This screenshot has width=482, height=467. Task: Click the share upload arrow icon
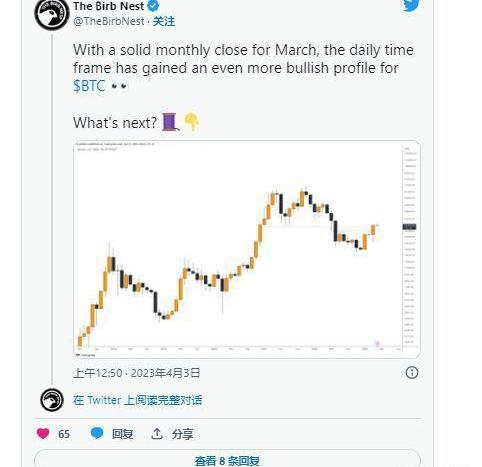(x=157, y=433)
